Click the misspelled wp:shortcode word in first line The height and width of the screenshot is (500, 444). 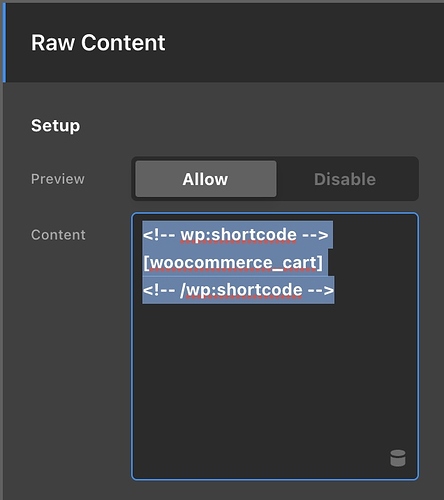coord(238,235)
